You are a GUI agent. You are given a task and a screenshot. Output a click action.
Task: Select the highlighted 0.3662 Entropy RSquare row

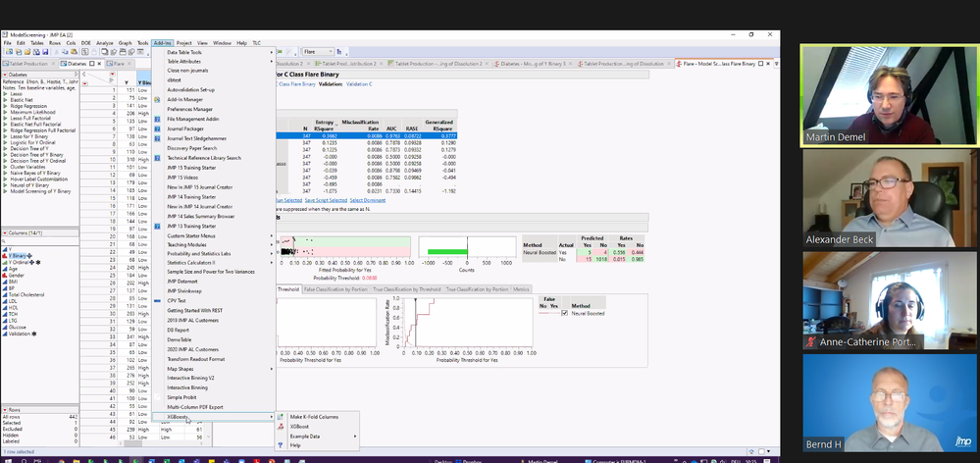pyautogui.click(x=366, y=135)
